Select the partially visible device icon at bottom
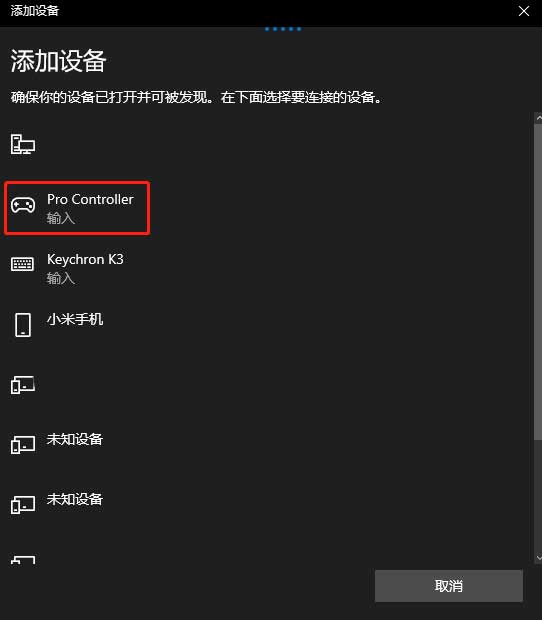Viewport: 542px width, 620px height. point(23,560)
